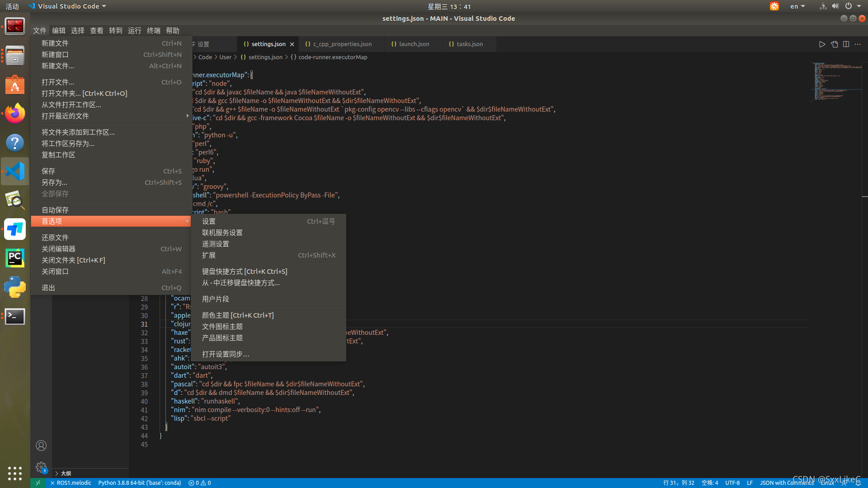Click the Run Code play icon
This screenshot has height=488, width=868.
pos(822,44)
